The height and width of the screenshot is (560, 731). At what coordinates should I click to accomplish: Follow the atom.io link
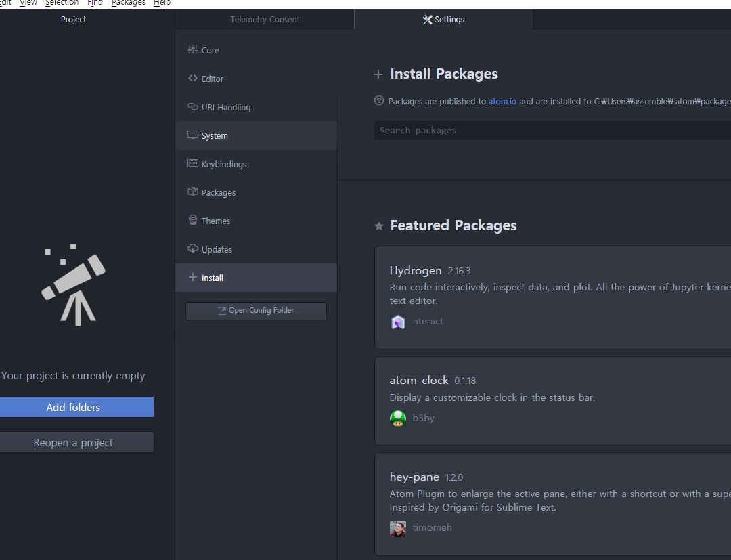502,102
